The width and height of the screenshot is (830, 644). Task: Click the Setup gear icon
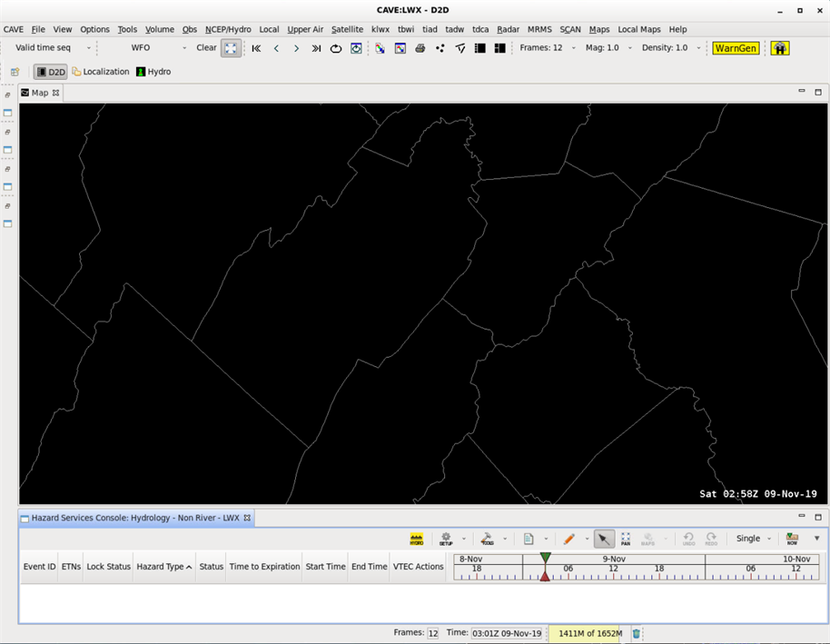[x=446, y=540]
